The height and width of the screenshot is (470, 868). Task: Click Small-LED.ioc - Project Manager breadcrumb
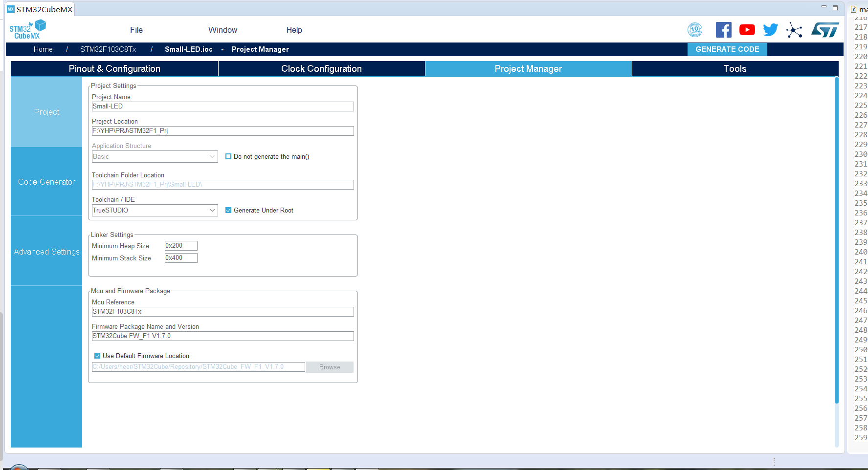coord(227,49)
